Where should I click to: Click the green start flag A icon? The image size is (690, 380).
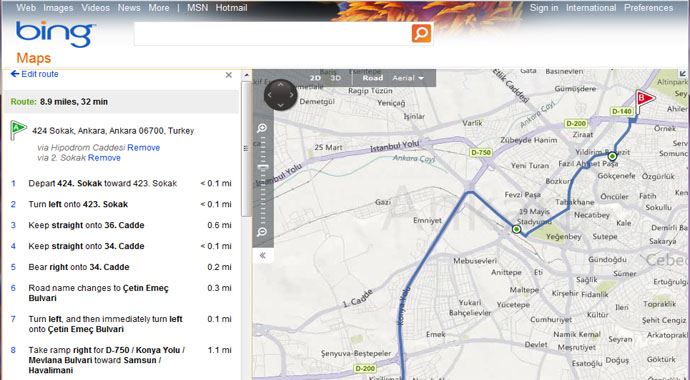pyautogui.click(x=18, y=130)
